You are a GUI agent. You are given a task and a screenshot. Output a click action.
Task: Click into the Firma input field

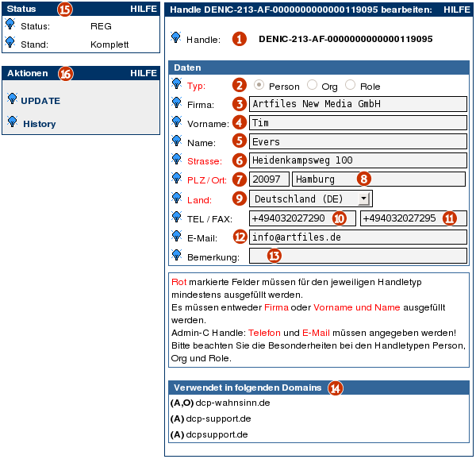pyautogui.click(x=358, y=104)
